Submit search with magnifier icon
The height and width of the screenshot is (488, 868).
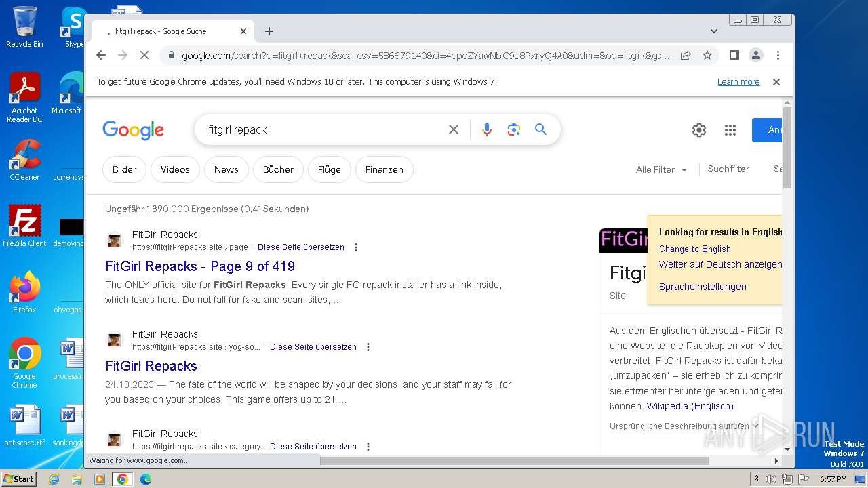click(540, 129)
